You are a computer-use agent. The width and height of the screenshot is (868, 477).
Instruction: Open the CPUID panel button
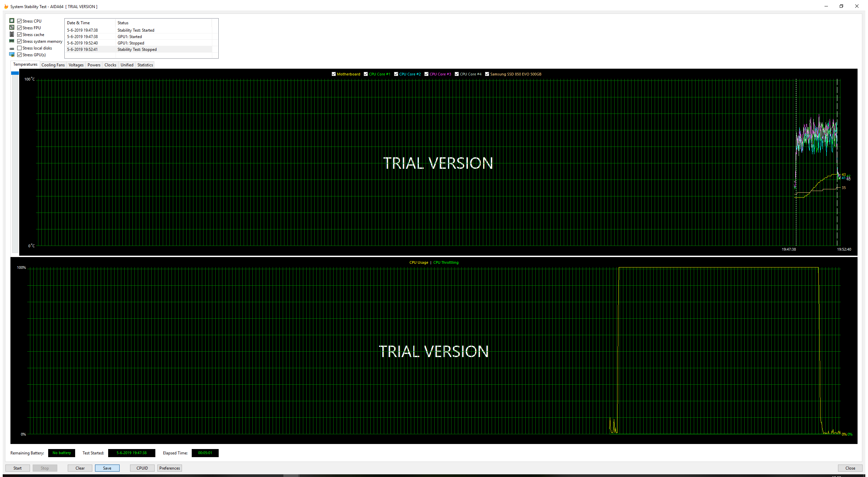[142, 468]
